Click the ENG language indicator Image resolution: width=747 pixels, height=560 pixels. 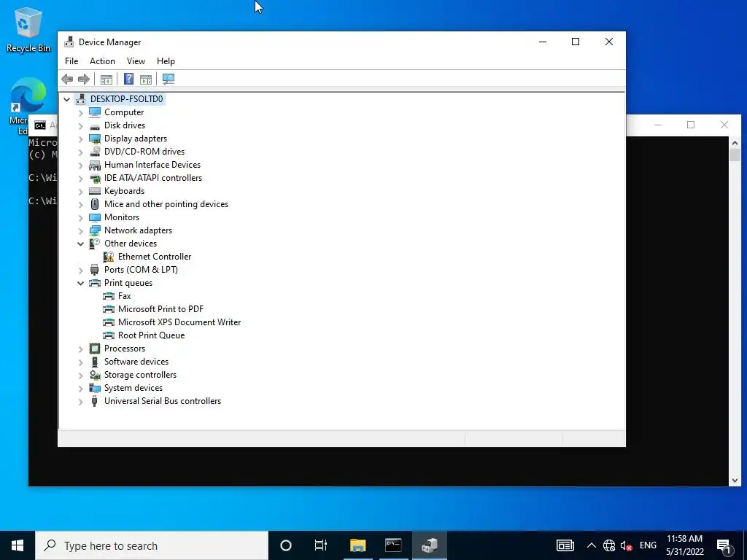[x=648, y=545]
